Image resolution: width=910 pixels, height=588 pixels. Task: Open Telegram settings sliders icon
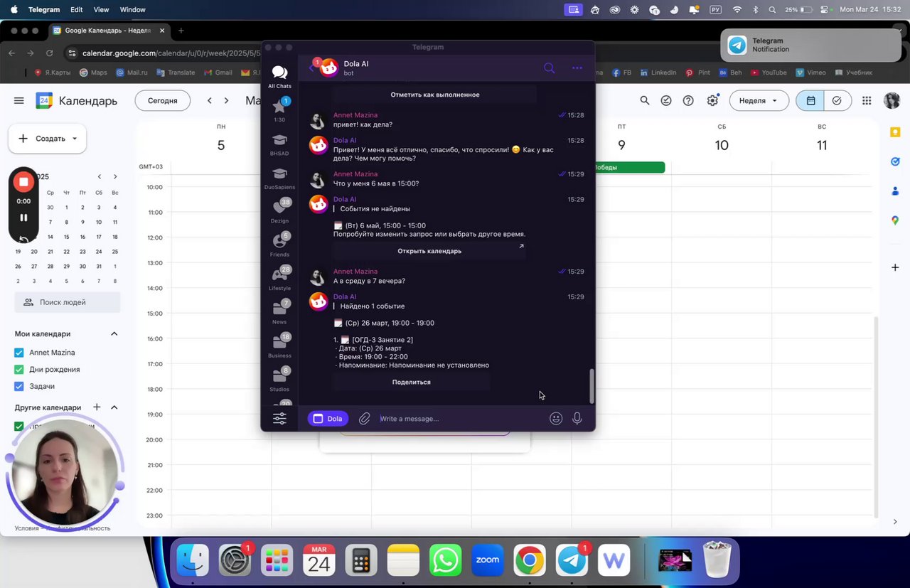279,419
